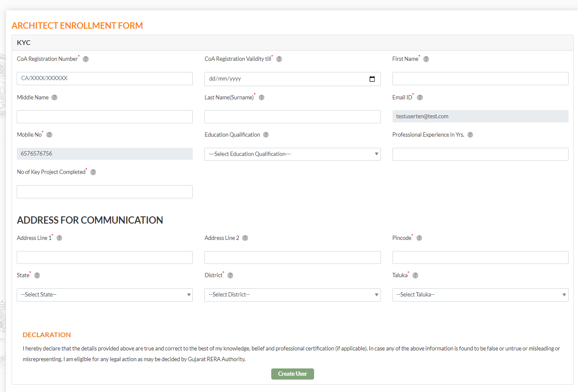Image resolution: width=578 pixels, height=392 pixels.
Task: Click the Create User button
Action: pos(293,374)
